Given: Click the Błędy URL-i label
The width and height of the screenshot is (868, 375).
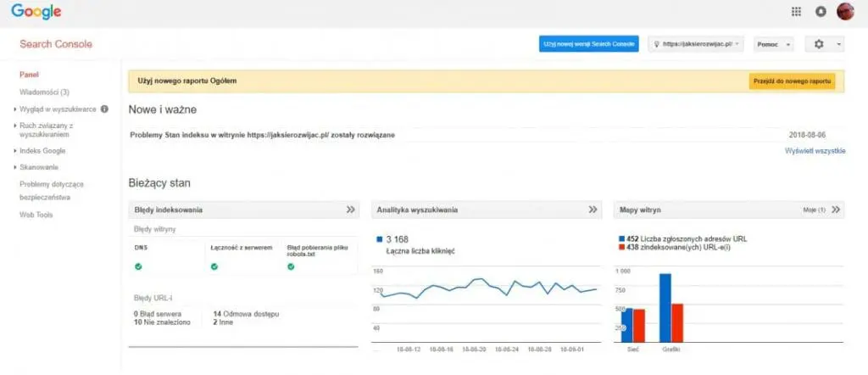Looking at the screenshot, I should pyautogui.click(x=153, y=298).
